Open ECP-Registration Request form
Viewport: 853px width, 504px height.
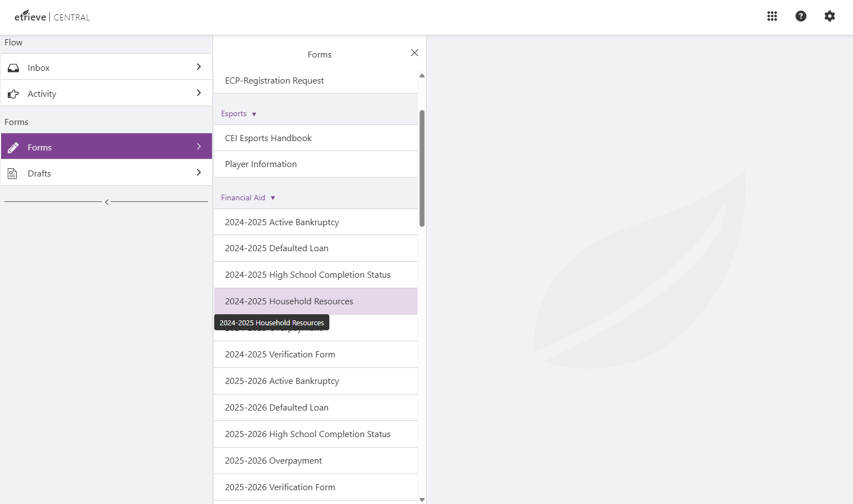pos(316,81)
